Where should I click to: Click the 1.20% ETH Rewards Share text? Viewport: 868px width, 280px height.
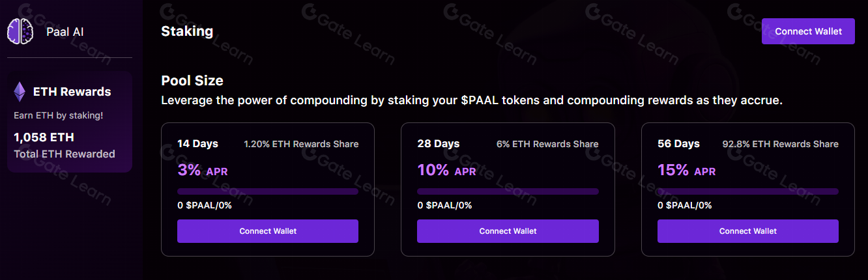point(301,144)
